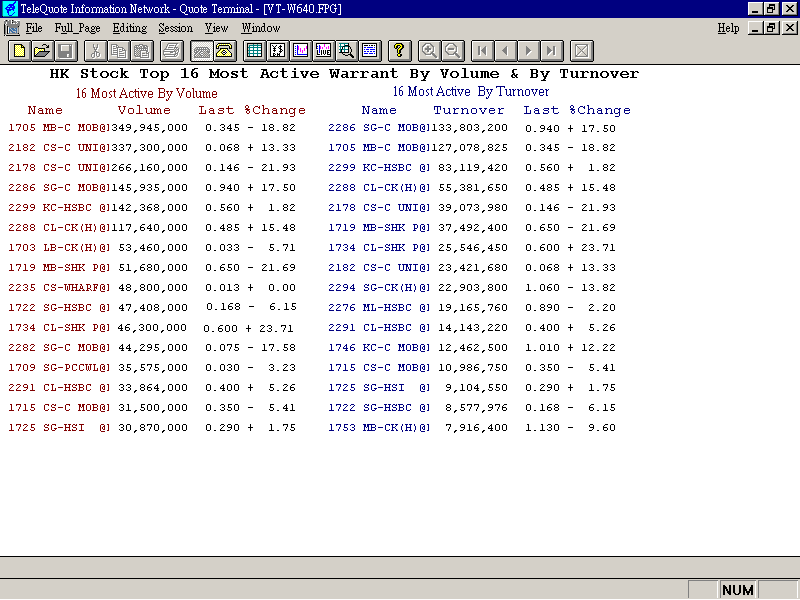Select turnover row 2294 SG-CK(H)

(x=472, y=287)
